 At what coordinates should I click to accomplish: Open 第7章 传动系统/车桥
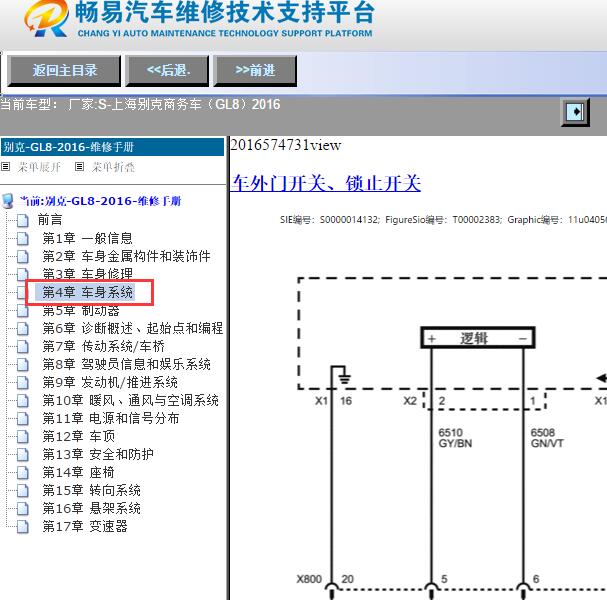point(103,346)
